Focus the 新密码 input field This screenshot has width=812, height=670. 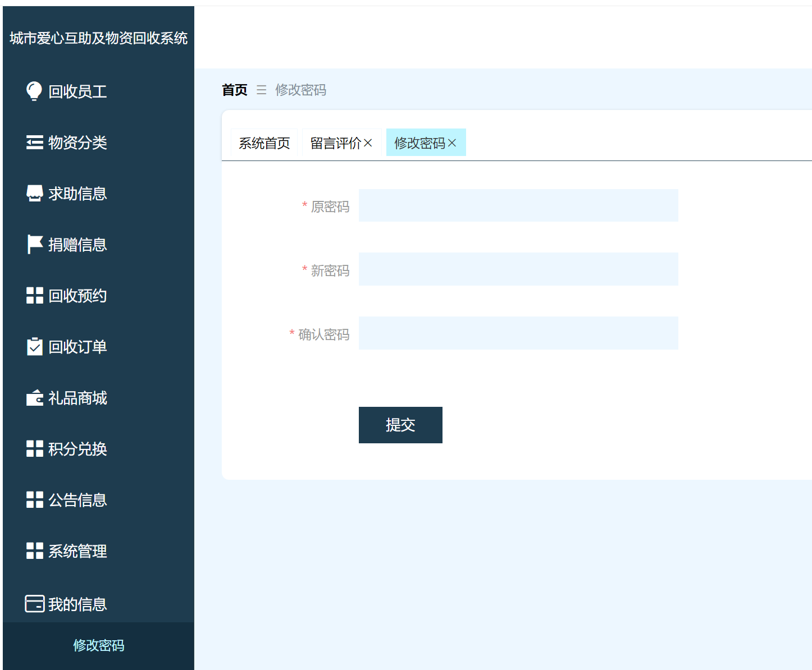pyautogui.click(x=518, y=269)
